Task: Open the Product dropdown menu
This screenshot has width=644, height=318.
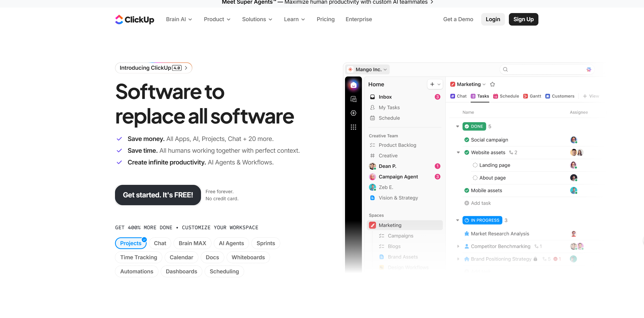Action: (x=217, y=19)
